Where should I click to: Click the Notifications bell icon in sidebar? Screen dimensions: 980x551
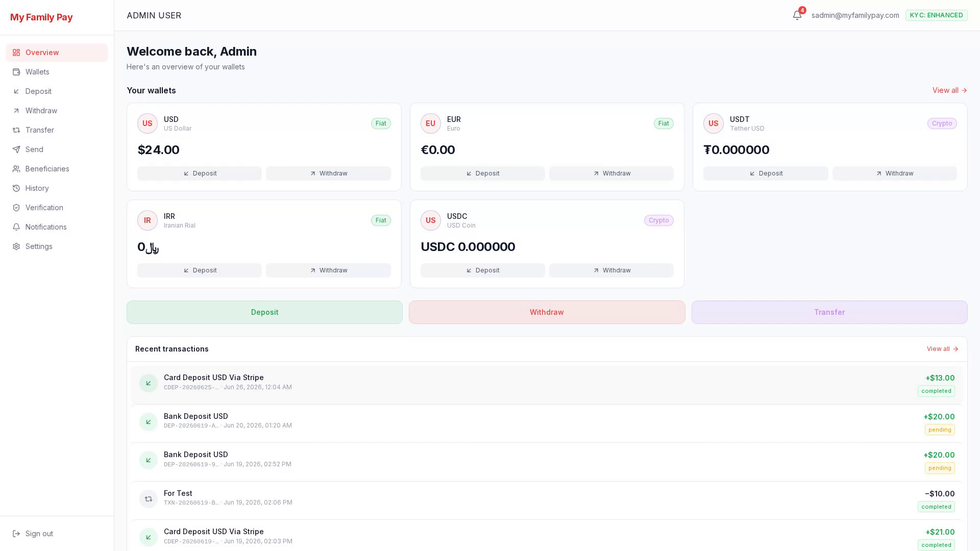tap(16, 227)
